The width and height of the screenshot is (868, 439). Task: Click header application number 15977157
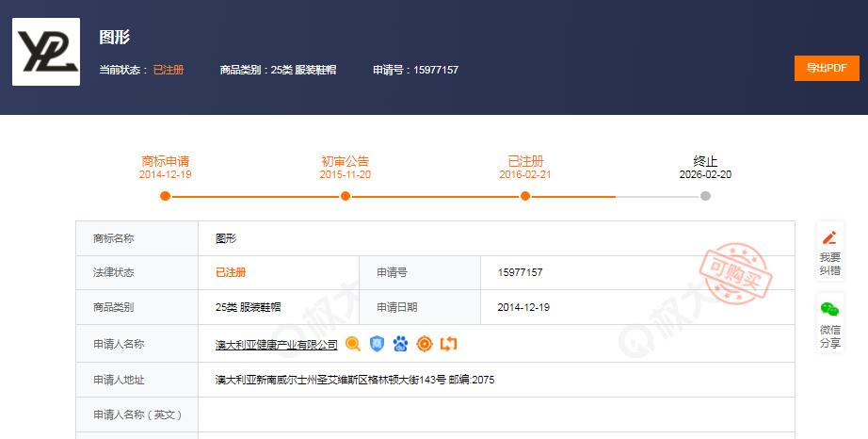point(436,70)
